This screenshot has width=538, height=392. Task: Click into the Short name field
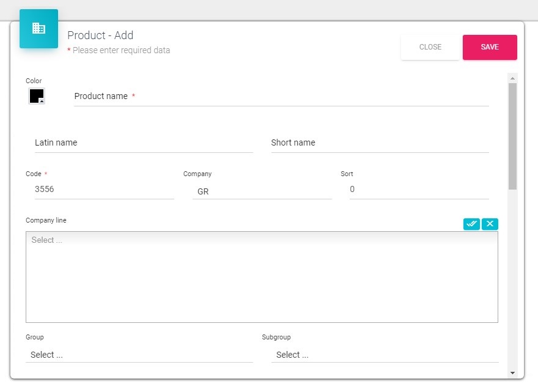pos(380,143)
